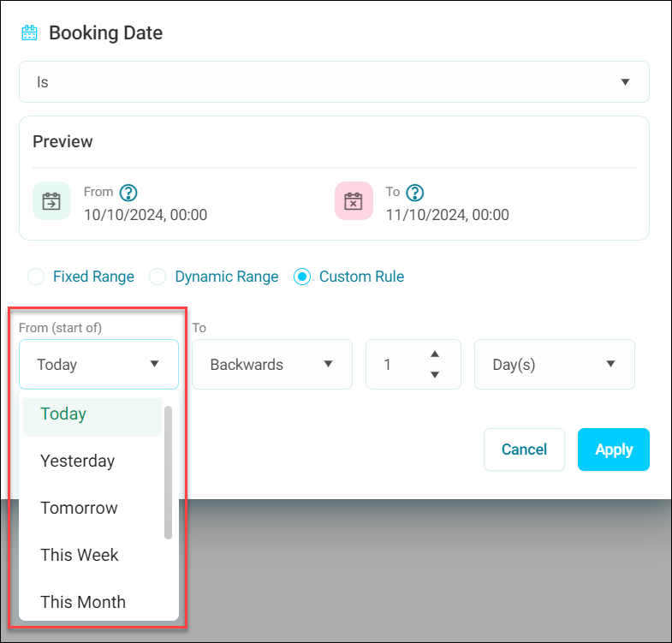672x643 pixels.
Task: Click the pink To calendar cross icon
Action: tap(354, 201)
